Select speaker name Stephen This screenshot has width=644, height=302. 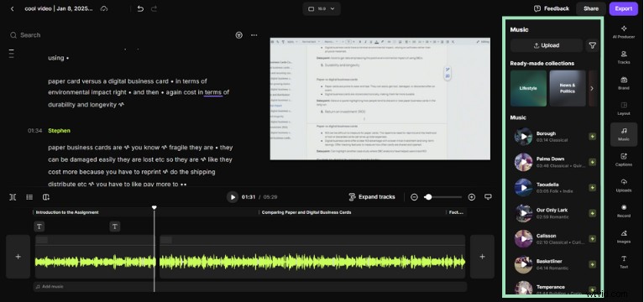59,131
